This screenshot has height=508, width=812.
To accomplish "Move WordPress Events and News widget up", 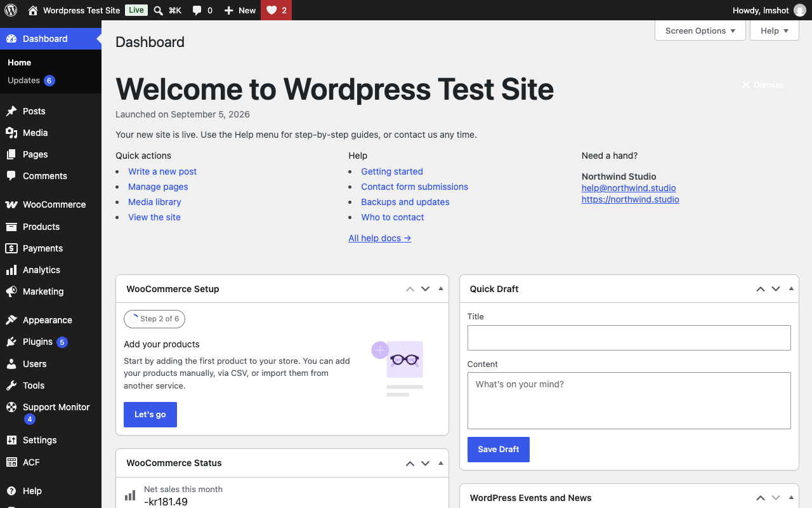I will tap(760, 498).
